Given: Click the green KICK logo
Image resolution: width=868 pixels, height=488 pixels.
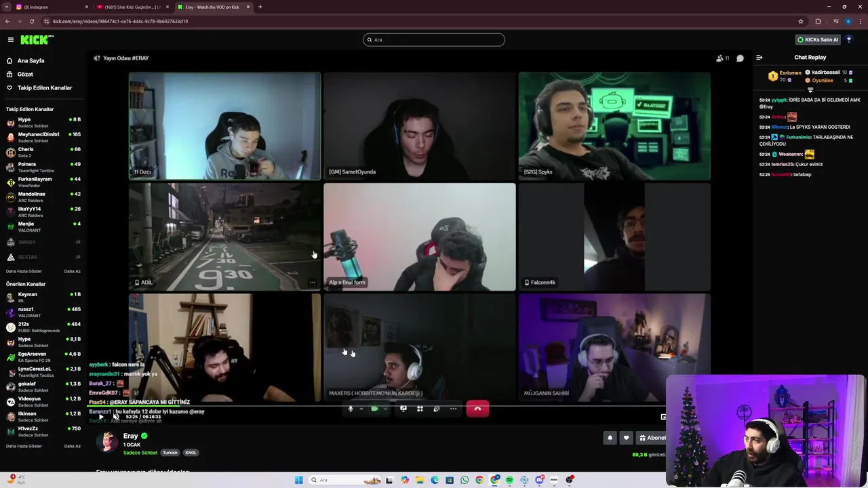Looking at the screenshot, I should click(x=36, y=40).
